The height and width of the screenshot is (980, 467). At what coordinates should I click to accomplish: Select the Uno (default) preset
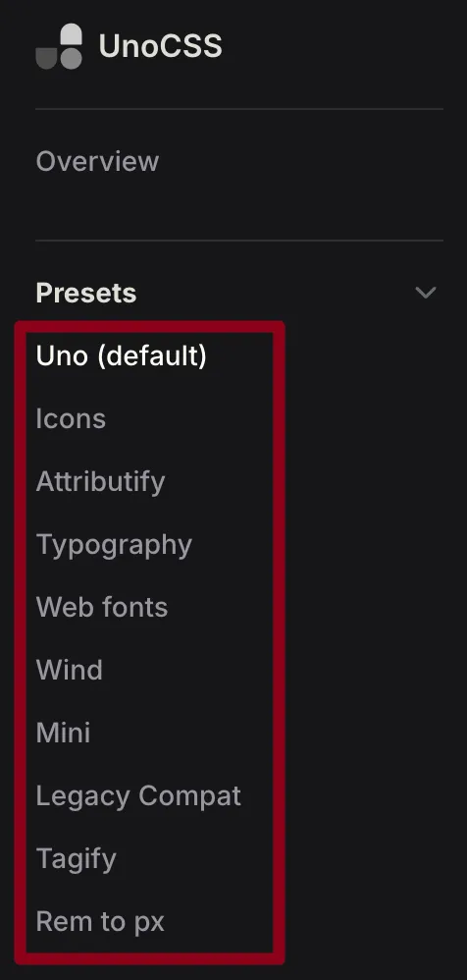pyautogui.click(x=121, y=355)
